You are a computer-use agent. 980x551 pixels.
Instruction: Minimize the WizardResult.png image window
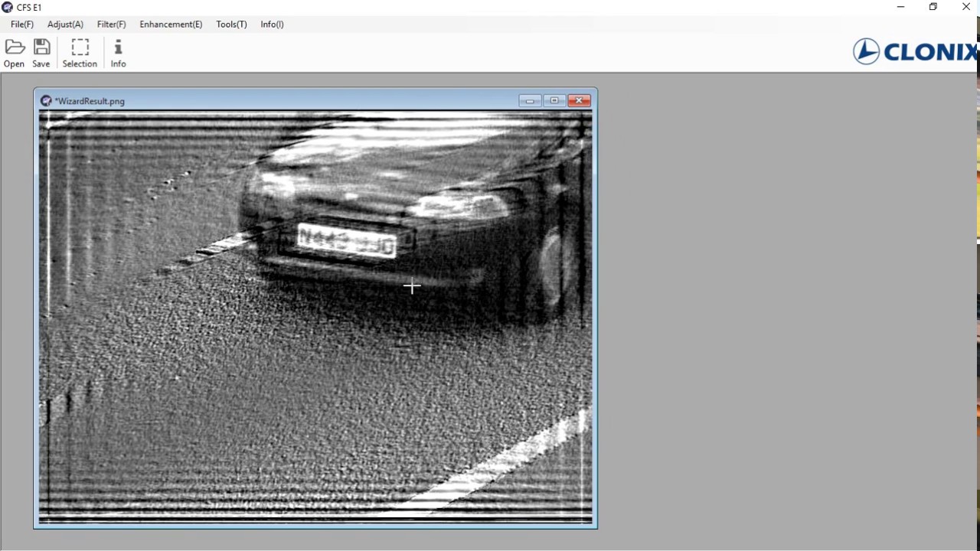530,100
